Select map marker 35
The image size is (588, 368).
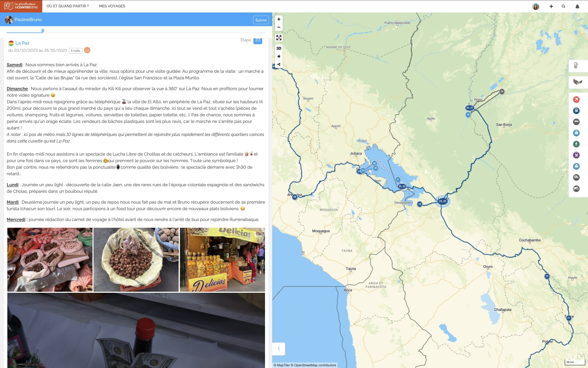click(374, 163)
